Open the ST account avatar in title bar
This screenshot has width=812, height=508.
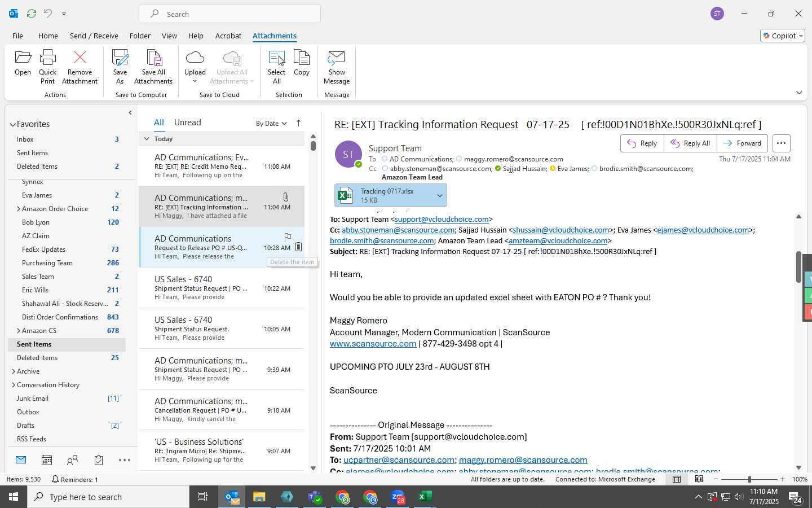(x=717, y=14)
